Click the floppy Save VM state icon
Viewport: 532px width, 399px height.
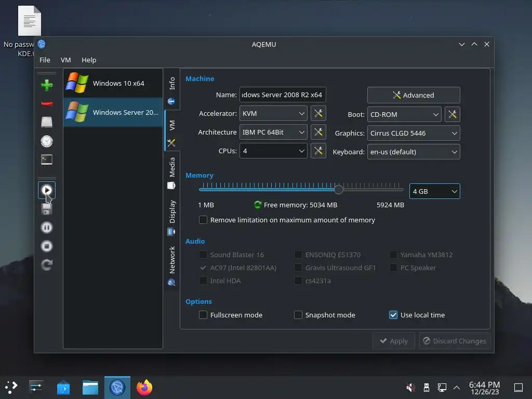click(47, 209)
